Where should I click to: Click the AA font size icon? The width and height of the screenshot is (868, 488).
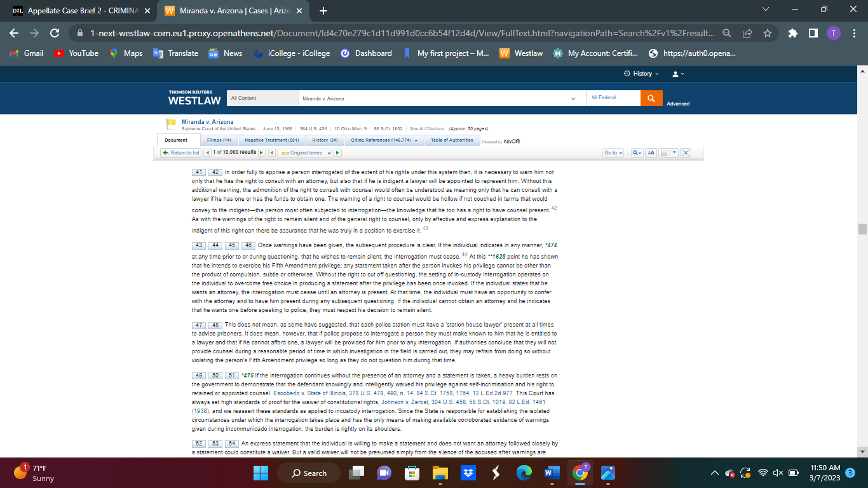[651, 152]
